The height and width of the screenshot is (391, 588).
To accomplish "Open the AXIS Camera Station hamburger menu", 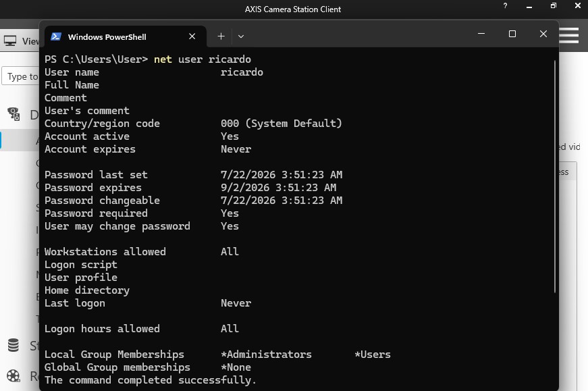I will (x=568, y=35).
